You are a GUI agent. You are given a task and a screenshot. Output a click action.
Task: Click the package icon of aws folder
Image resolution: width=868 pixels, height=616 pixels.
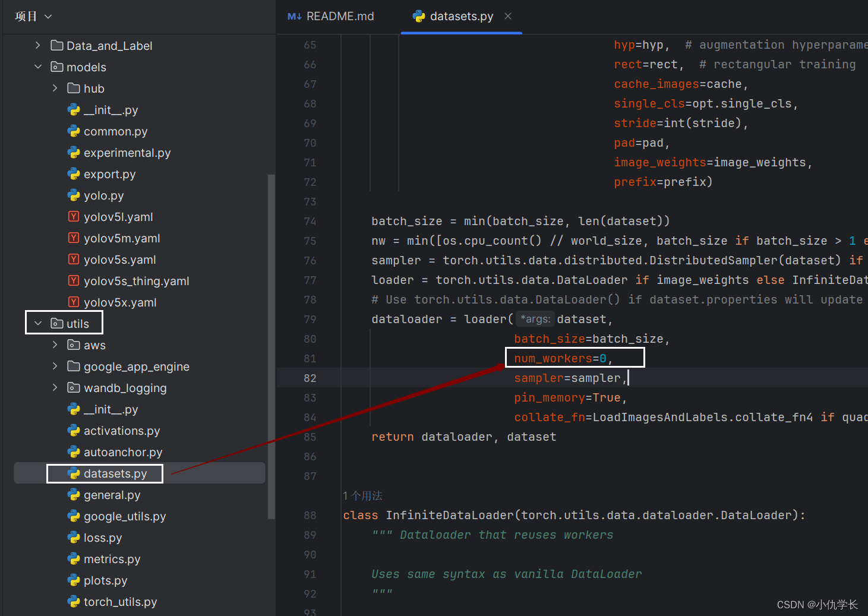click(74, 345)
